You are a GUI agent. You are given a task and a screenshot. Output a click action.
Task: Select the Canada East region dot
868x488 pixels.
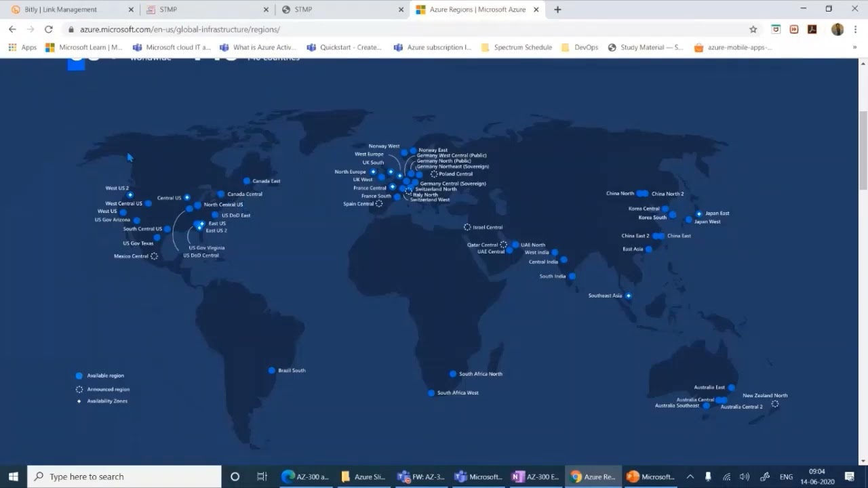pyautogui.click(x=247, y=181)
